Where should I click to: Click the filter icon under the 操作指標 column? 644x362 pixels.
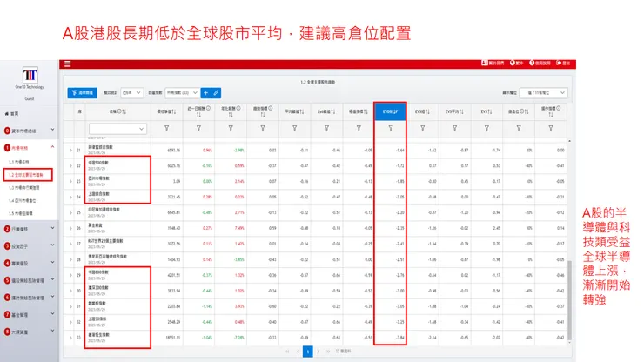coord(551,128)
